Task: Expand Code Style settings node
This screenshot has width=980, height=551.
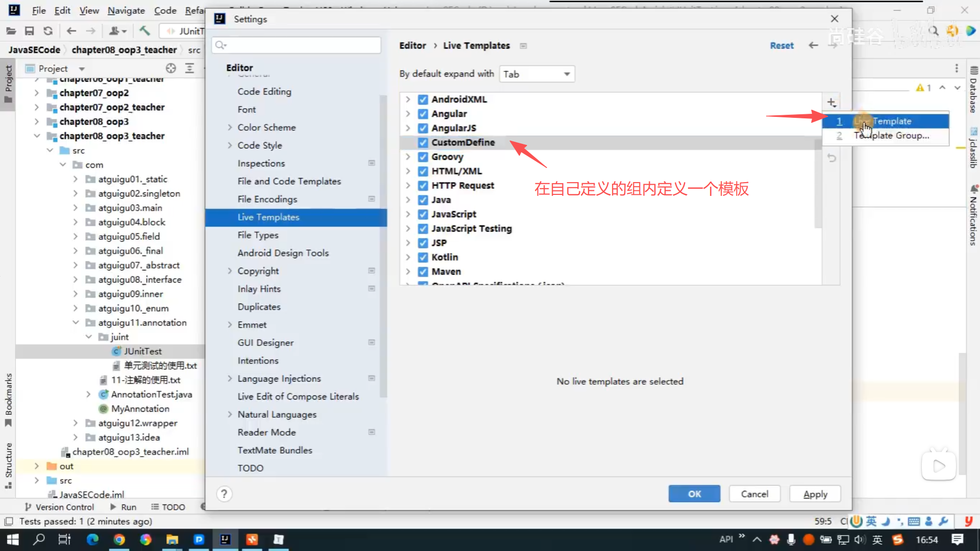Action: [230, 145]
